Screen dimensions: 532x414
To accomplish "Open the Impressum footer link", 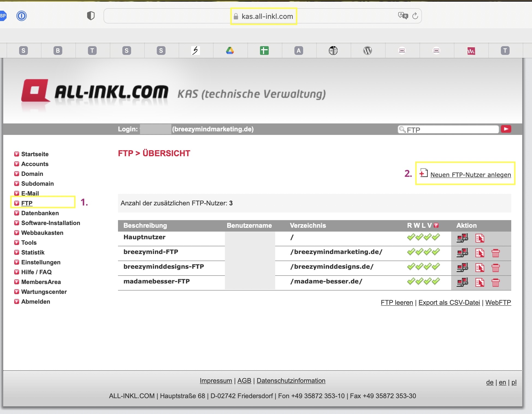I will click(216, 381).
